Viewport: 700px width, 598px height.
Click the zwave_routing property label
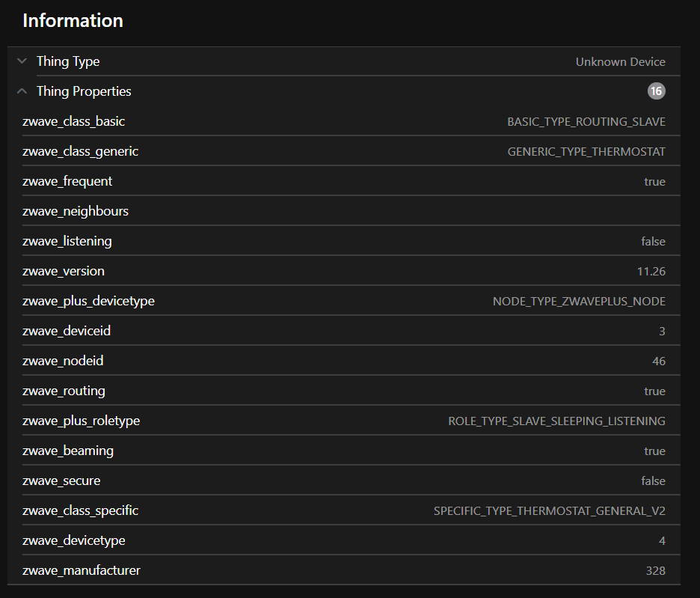(64, 391)
